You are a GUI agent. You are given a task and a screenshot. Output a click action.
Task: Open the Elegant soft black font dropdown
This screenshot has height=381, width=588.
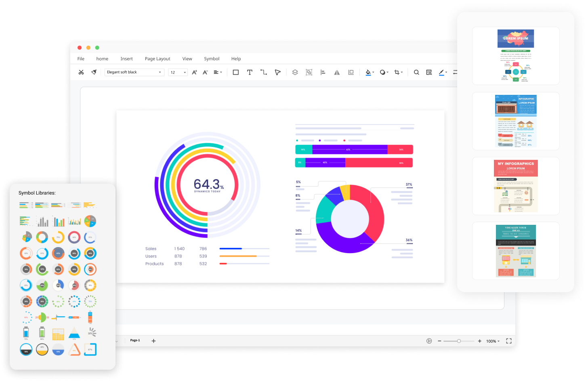click(x=134, y=72)
